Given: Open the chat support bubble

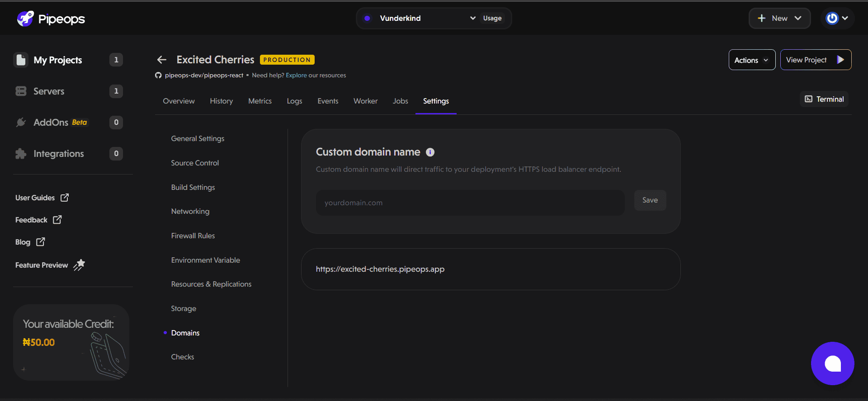Looking at the screenshot, I should [x=833, y=363].
